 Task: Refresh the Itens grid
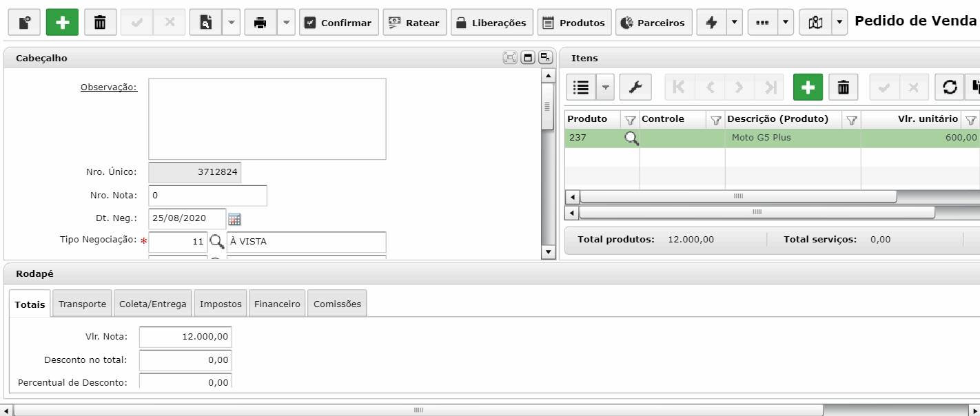click(x=950, y=87)
